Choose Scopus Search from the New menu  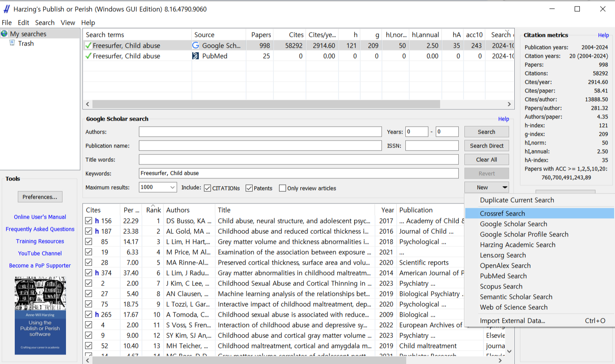coord(539,286)
